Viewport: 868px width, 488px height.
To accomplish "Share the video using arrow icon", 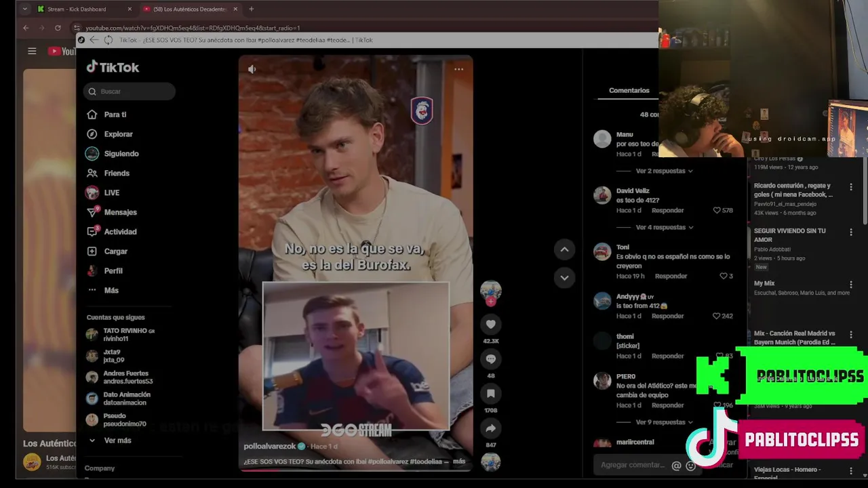I will click(x=491, y=428).
